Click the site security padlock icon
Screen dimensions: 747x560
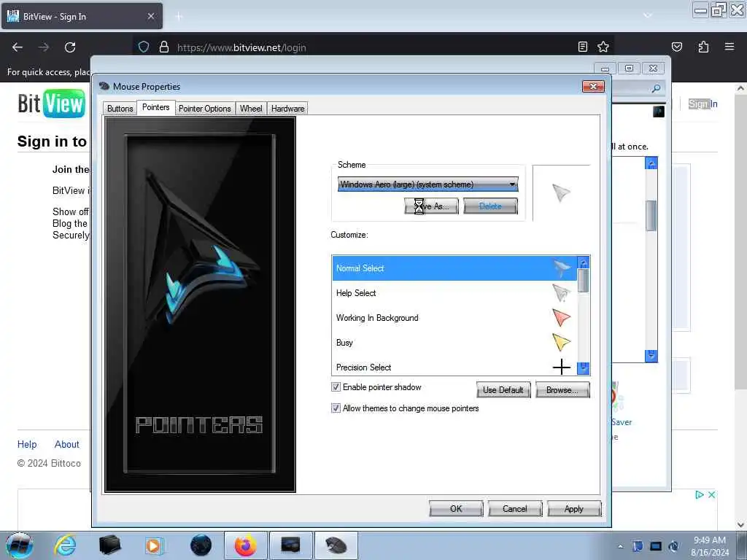pos(164,47)
